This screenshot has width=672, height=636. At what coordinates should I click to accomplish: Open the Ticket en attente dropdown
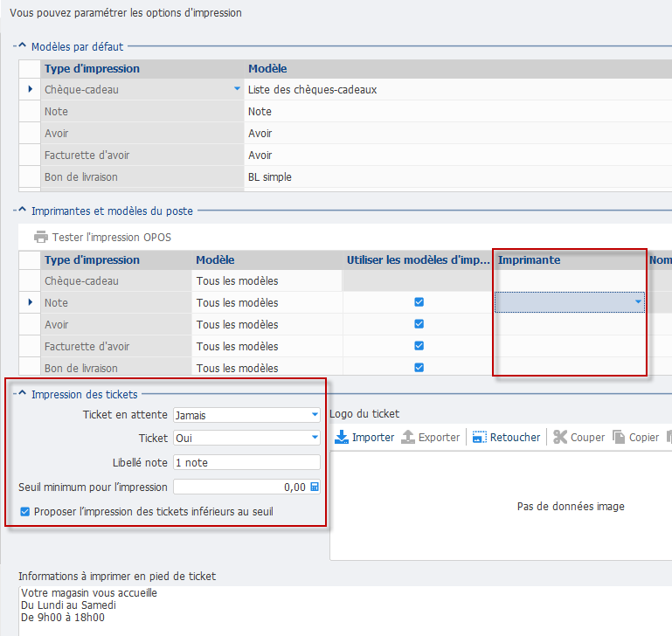tap(315, 415)
